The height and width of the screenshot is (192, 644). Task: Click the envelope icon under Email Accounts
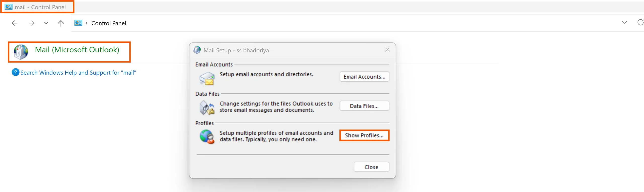pos(207,78)
